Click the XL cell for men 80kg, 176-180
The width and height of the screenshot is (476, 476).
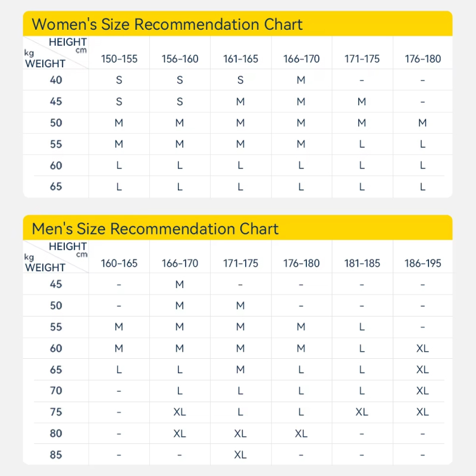(301, 433)
